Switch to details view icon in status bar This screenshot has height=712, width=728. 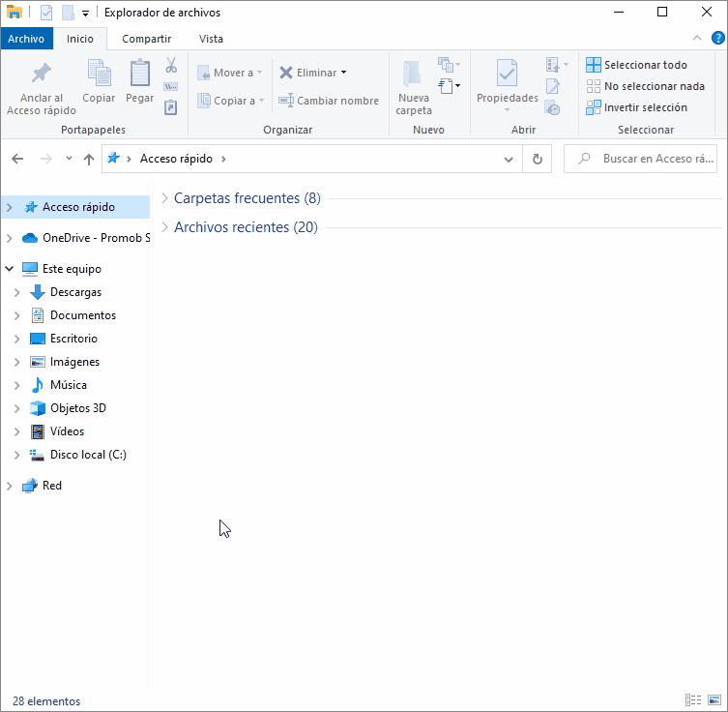pos(693,700)
